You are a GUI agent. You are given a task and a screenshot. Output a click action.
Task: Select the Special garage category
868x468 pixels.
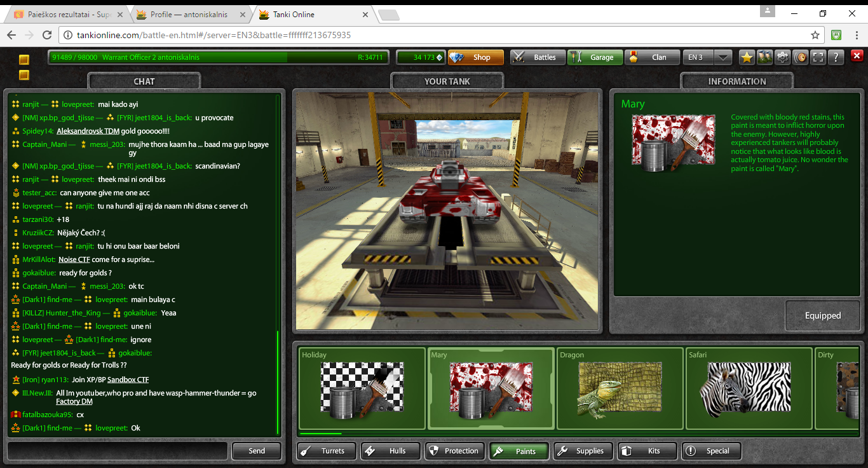point(712,451)
